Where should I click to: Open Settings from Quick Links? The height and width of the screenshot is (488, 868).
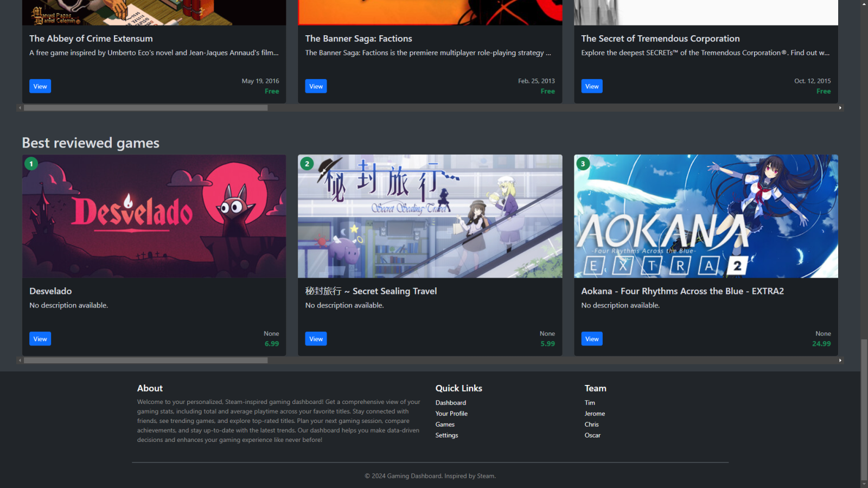click(446, 435)
